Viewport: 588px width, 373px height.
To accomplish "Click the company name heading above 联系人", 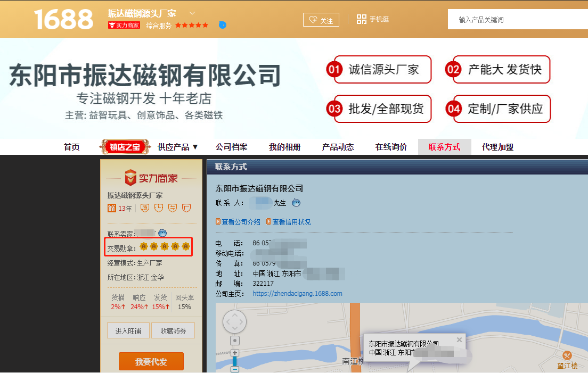I will [259, 188].
